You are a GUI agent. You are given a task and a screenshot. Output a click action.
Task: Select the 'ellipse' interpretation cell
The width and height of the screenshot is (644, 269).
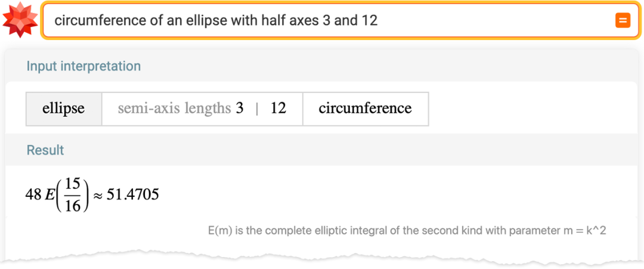[x=64, y=109]
